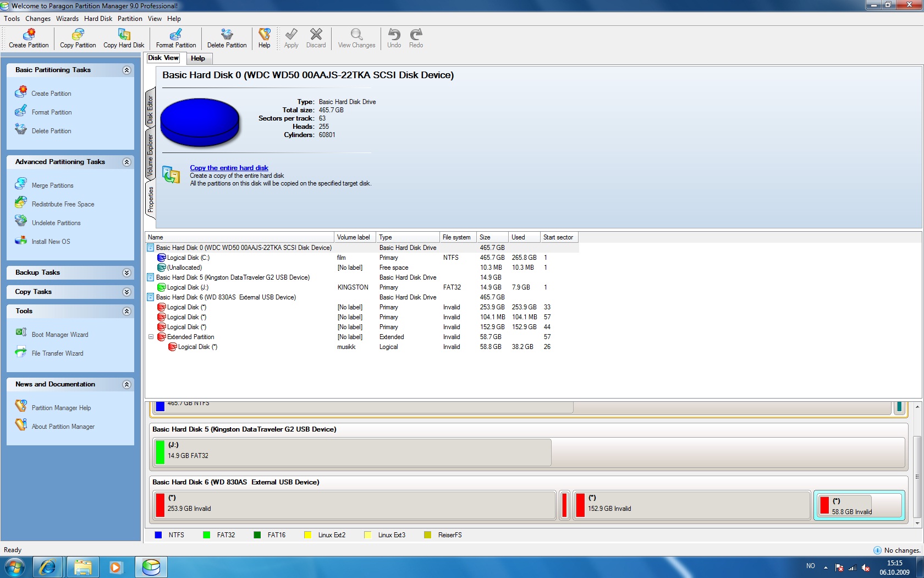Viewport: 924px width, 578px height.
Task: Collapse Basic Partitioning Tasks panel
Action: pos(127,70)
